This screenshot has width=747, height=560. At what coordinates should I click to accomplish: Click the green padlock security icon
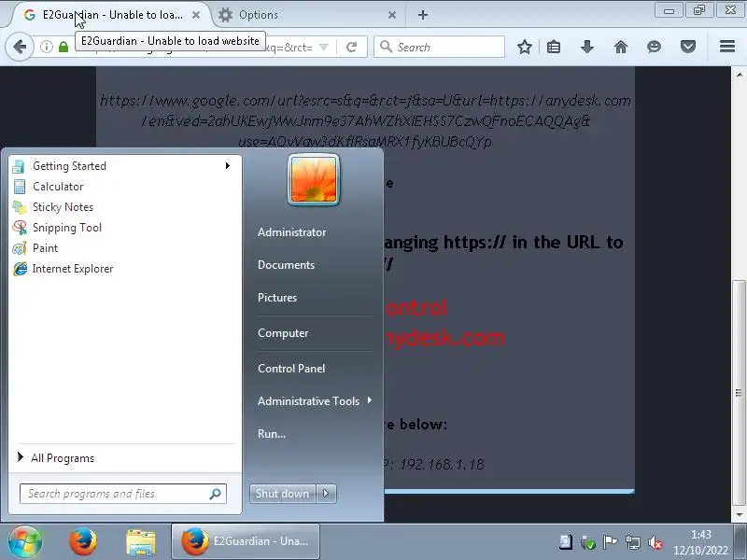pos(63,47)
